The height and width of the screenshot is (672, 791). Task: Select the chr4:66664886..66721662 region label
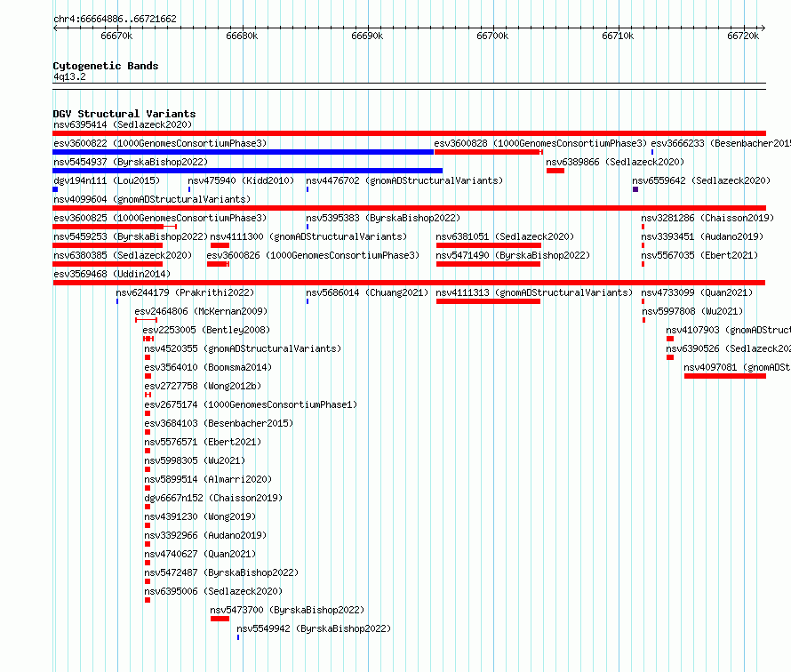(x=115, y=20)
